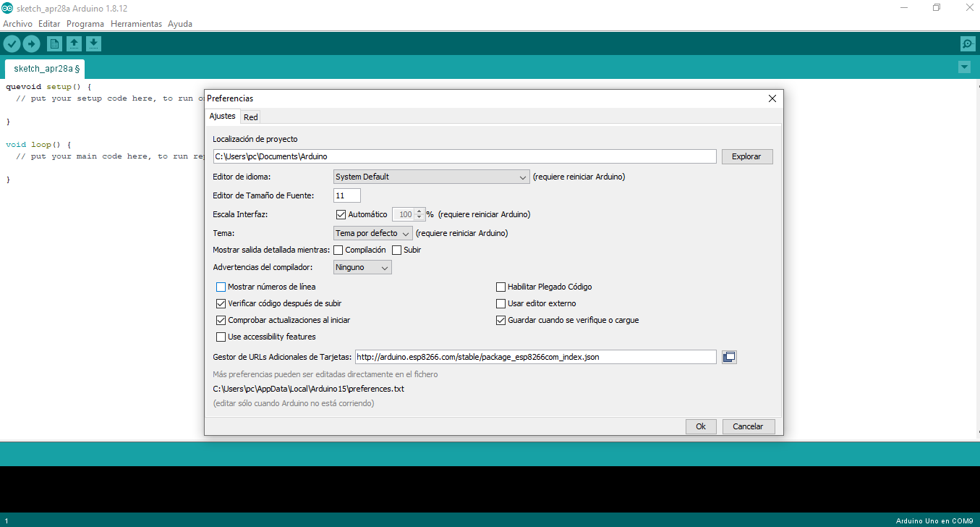980x527 pixels.
Task: Expand the Tema dropdown
Action: (372, 233)
